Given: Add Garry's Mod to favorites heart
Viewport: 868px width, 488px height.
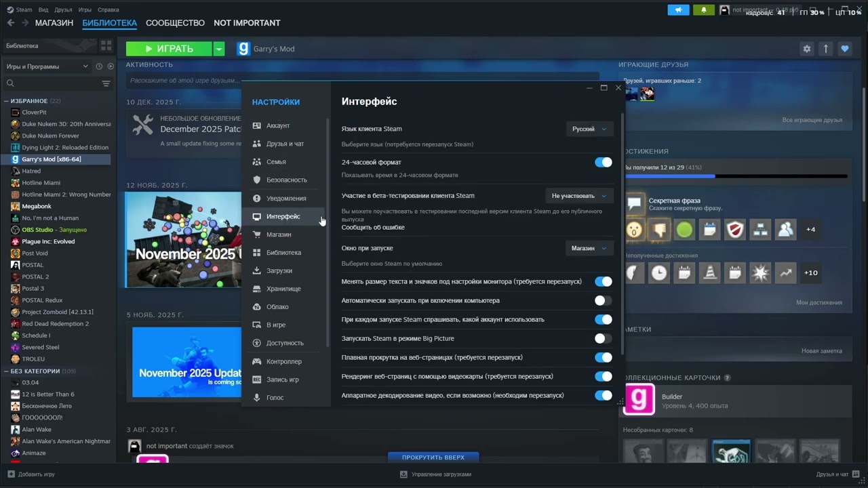Looking at the screenshot, I should pyautogui.click(x=844, y=49).
